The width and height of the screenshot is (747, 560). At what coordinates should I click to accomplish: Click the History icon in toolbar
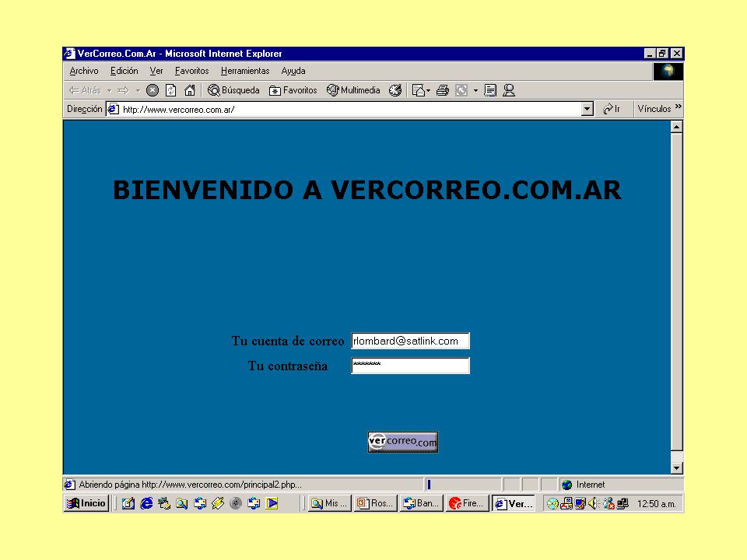pyautogui.click(x=395, y=90)
